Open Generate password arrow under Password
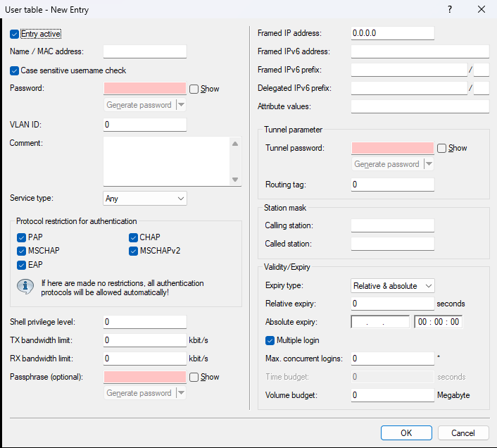Image resolution: width=497 pixels, height=448 pixels. [x=181, y=105]
